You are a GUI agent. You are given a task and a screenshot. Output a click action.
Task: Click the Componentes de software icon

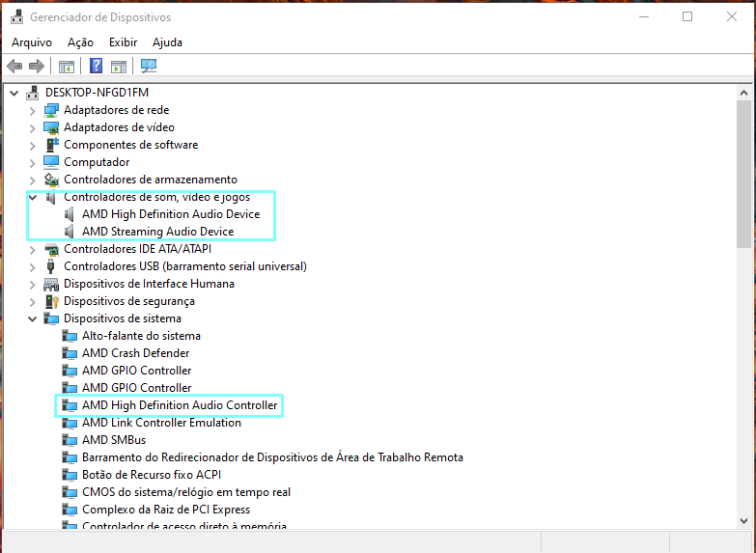click(x=51, y=145)
